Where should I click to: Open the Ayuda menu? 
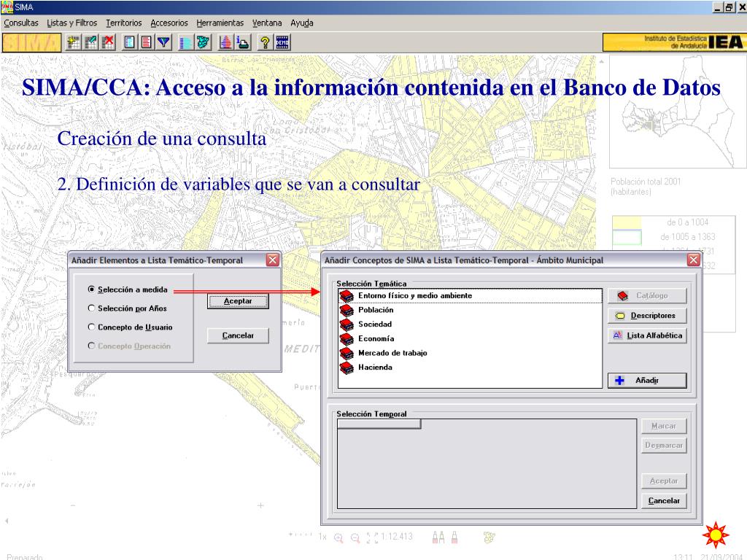[302, 23]
